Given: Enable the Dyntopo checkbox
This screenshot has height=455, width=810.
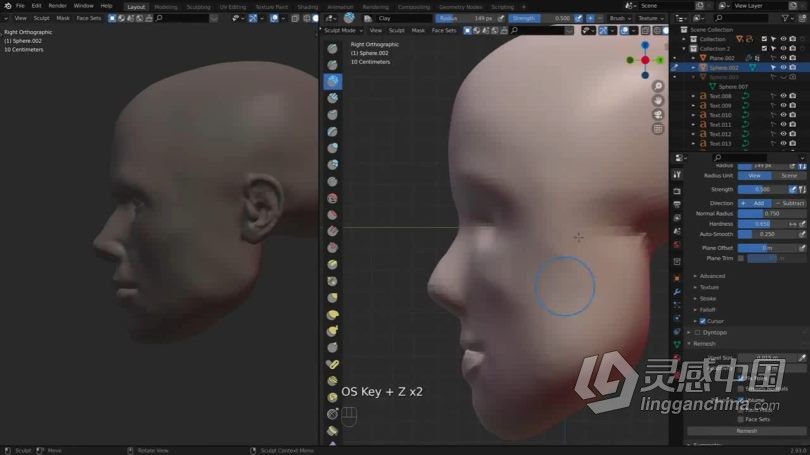Looking at the screenshot, I should 698,333.
